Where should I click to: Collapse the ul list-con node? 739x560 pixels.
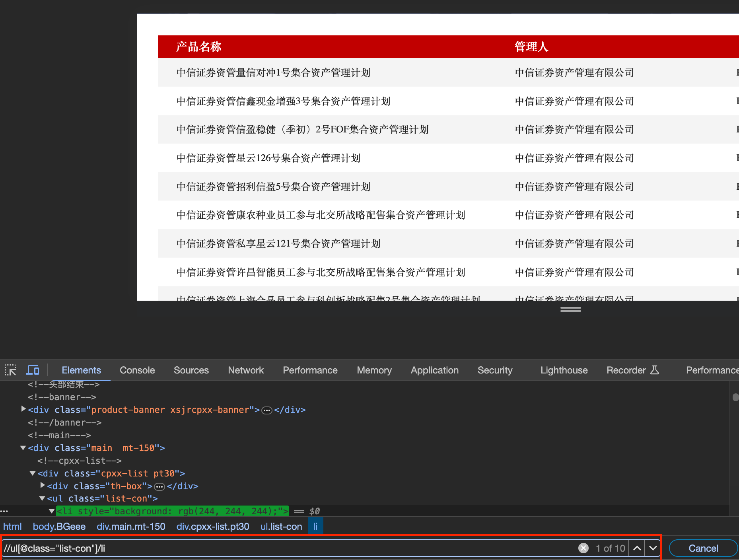[x=43, y=498]
